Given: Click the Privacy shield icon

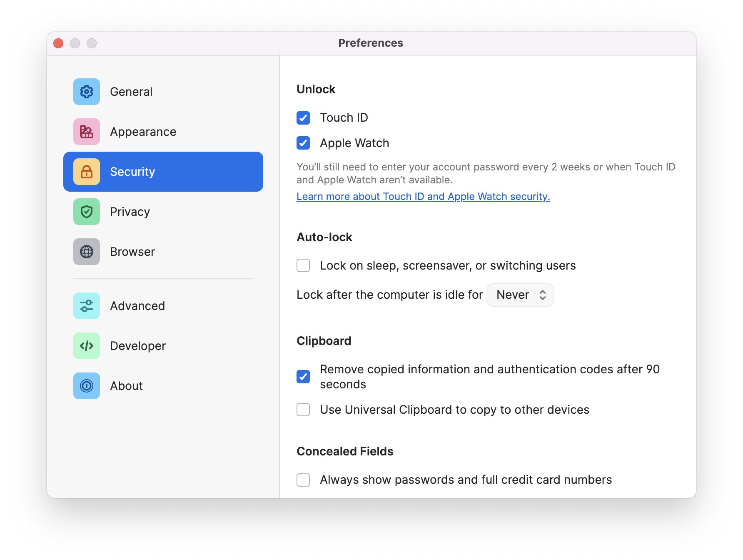Looking at the screenshot, I should click(87, 212).
